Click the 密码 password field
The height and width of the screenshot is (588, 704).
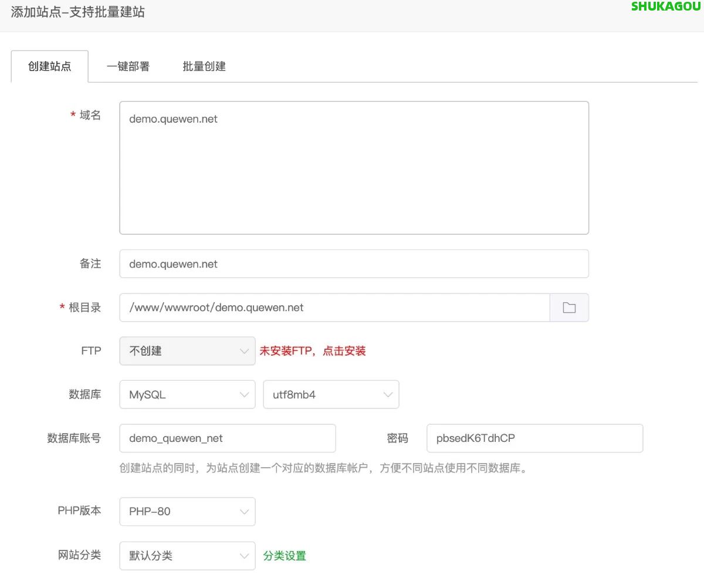click(534, 438)
